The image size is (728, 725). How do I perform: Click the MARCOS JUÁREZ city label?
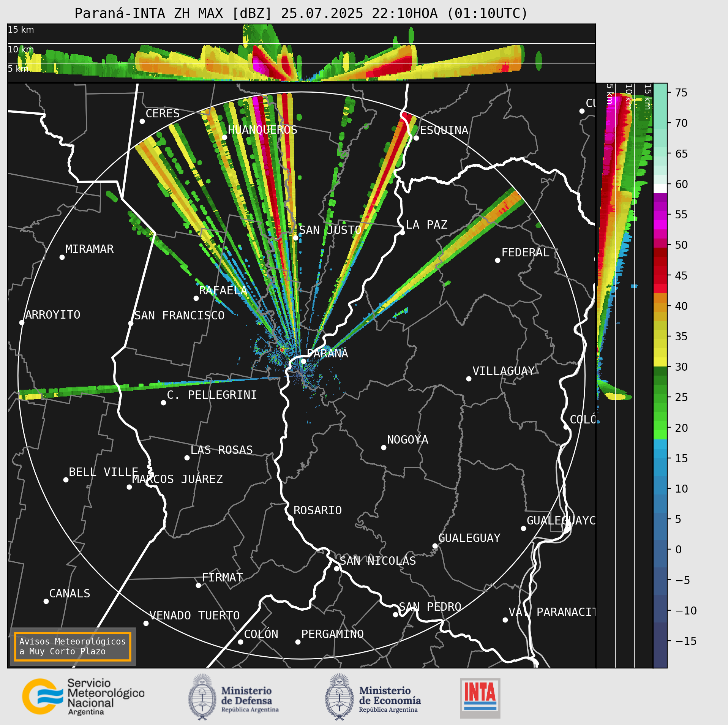click(x=177, y=479)
